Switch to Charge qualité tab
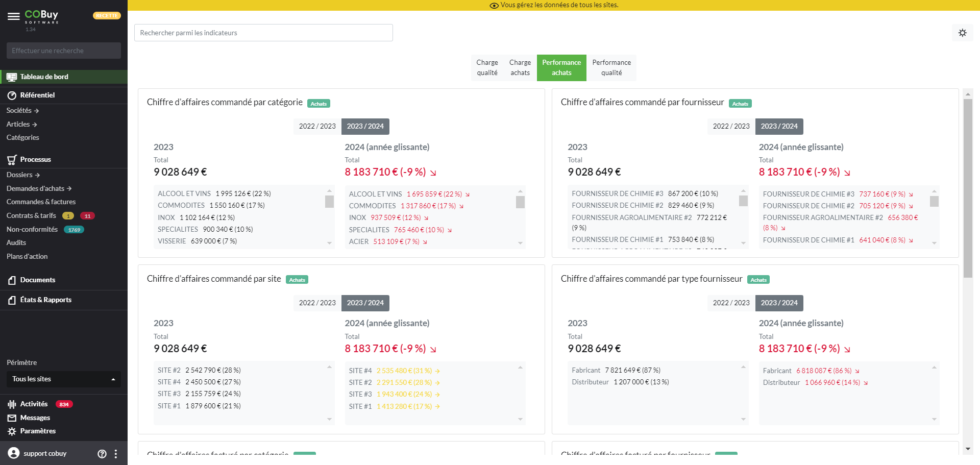Viewport: 980px width, 465px height. click(x=487, y=67)
